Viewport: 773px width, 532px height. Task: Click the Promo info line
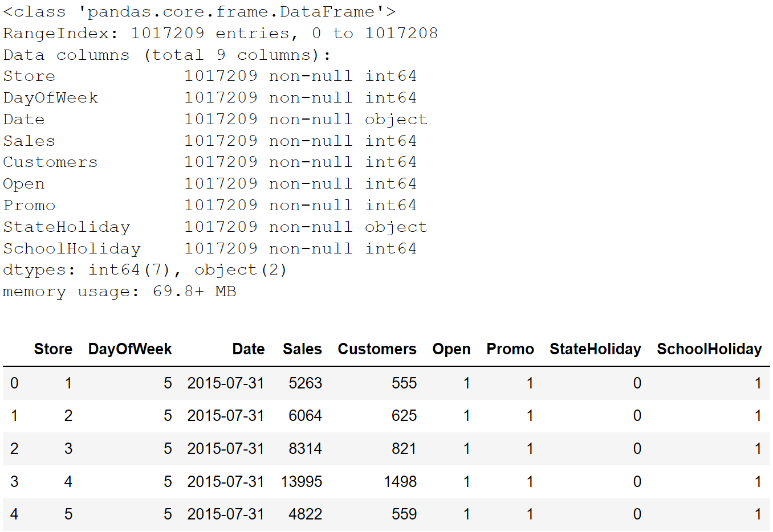click(210, 206)
